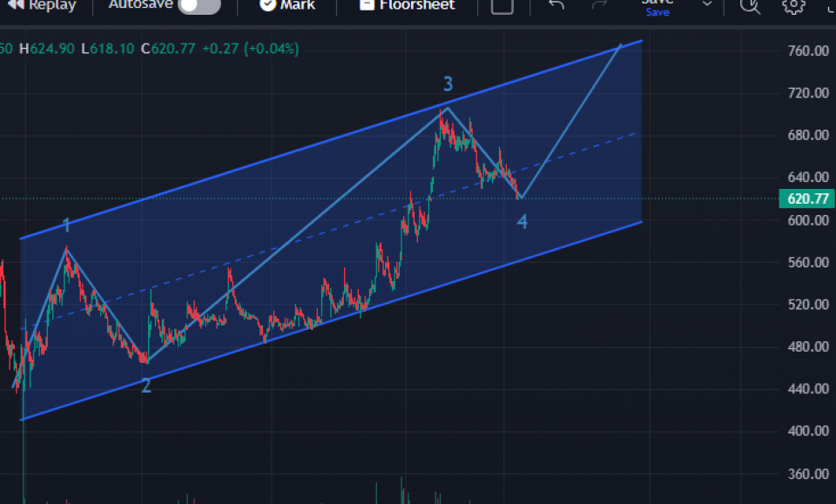836x504 pixels.
Task: Select the square layout icon
Action: pos(502,6)
